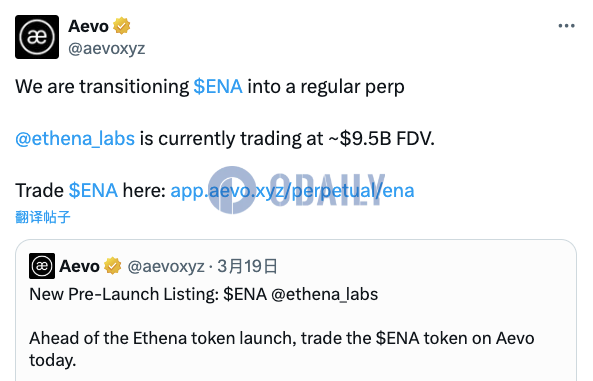Open the @aevoxyz handle under Aevo name

107,48
